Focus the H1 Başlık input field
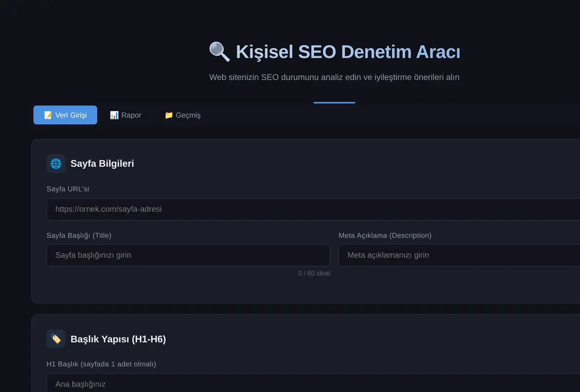 [x=313, y=383]
